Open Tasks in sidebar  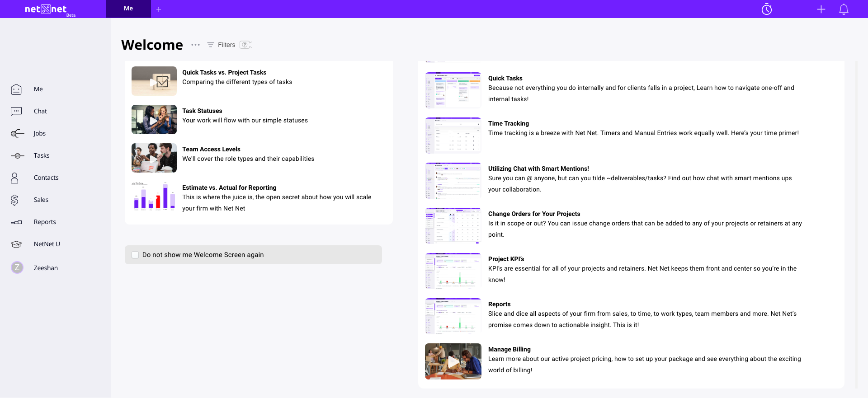point(42,156)
